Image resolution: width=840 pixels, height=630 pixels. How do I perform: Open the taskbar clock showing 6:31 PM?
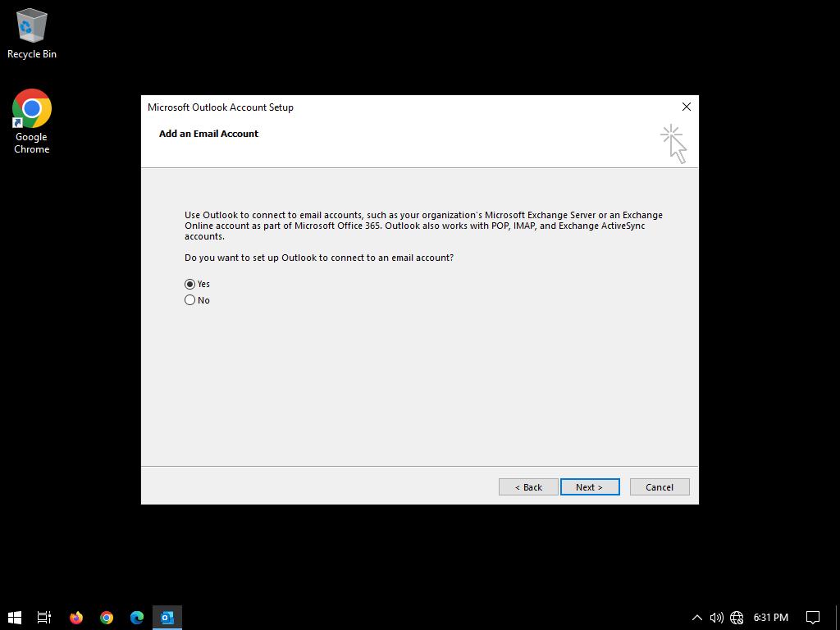(770, 618)
